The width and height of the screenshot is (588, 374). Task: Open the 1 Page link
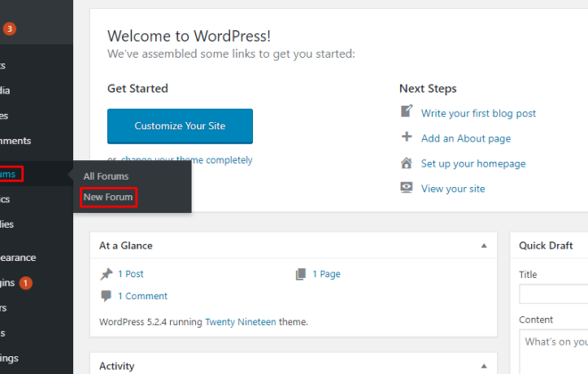(x=326, y=274)
